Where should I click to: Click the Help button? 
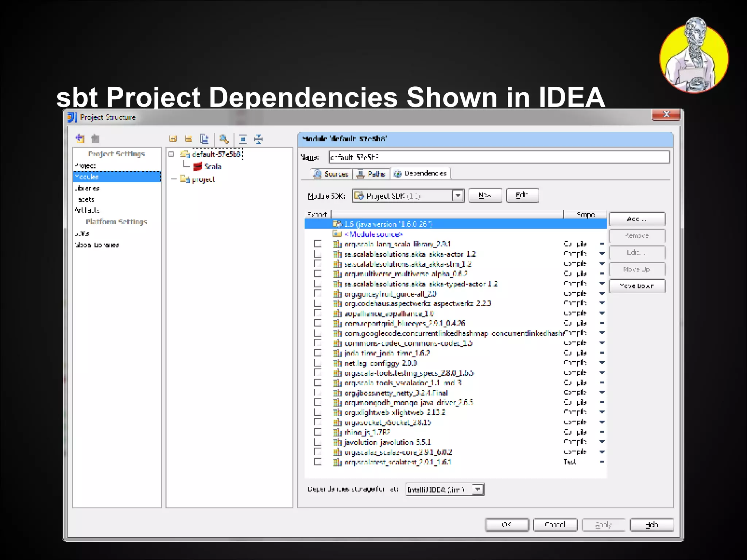click(x=652, y=525)
